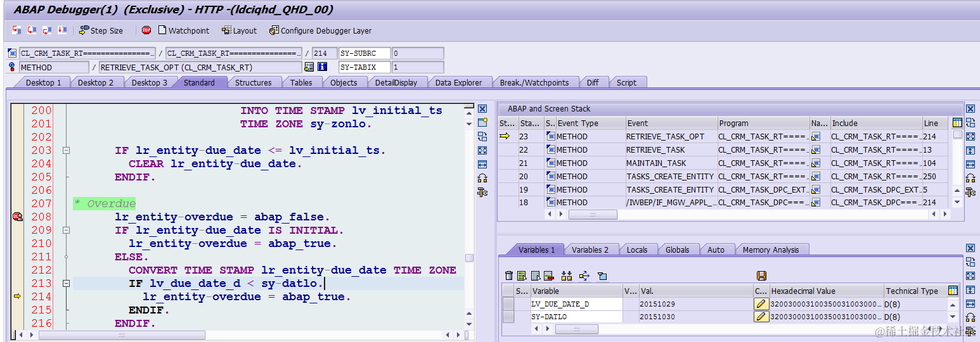Click the trash (delete variables) icon
The height and width of the screenshot is (342, 980).
pyautogui.click(x=509, y=275)
